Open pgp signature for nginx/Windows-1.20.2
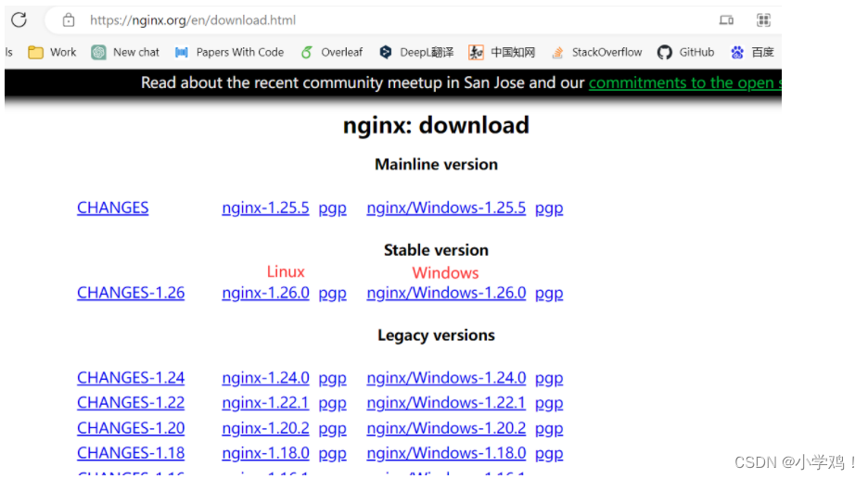 tap(549, 429)
